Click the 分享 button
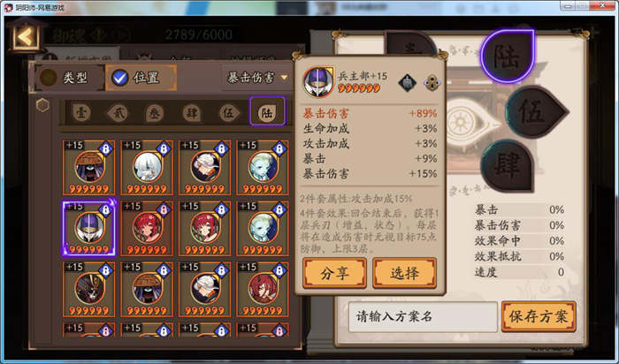 pos(334,273)
